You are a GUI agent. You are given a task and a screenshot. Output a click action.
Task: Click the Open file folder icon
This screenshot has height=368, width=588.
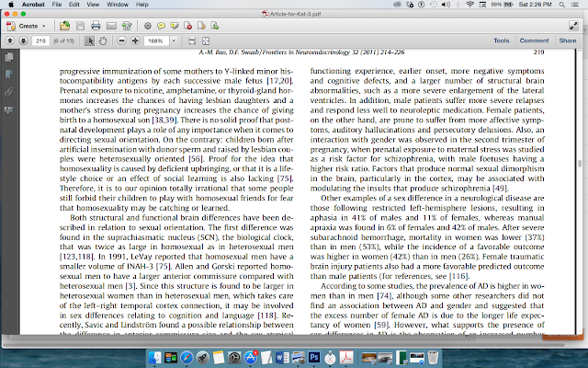pyautogui.click(x=65, y=26)
